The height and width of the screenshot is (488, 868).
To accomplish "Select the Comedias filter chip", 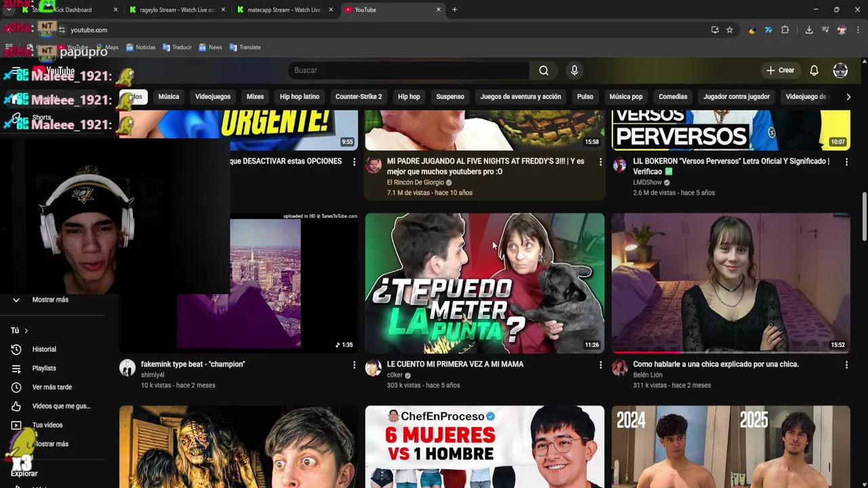I will click(x=673, y=97).
